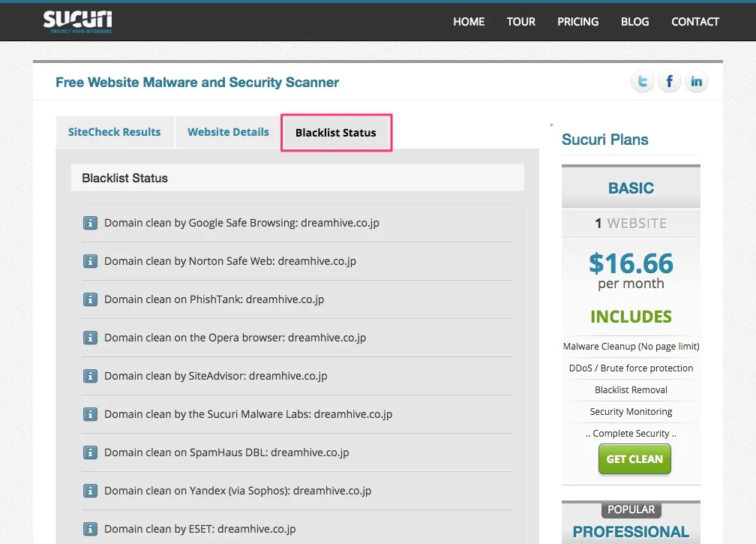Image resolution: width=756 pixels, height=544 pixels.
Task: Select the Blacklist Status tab
Action: [x=336, y=133]
